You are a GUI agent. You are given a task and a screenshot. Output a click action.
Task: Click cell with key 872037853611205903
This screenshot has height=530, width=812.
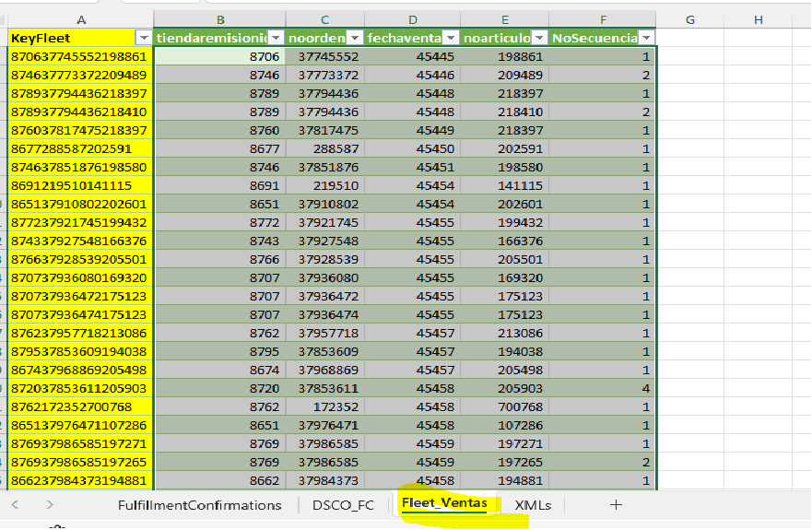81,388
